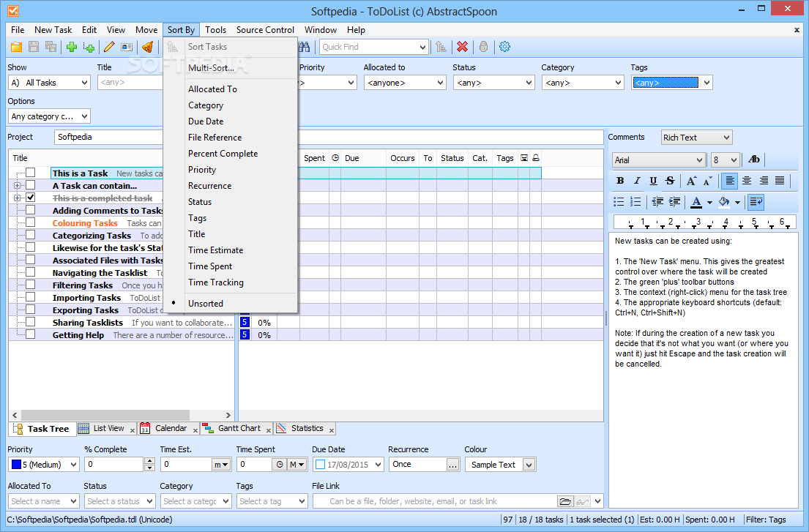Viewport: 809px width, 532px height.
Task: Choose 'Multi-Sort...' from Sort By menu
Action: 211,67
